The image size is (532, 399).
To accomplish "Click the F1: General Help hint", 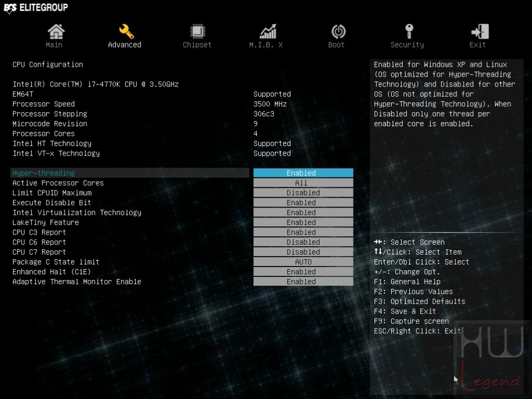I will [x=407, y=282].
